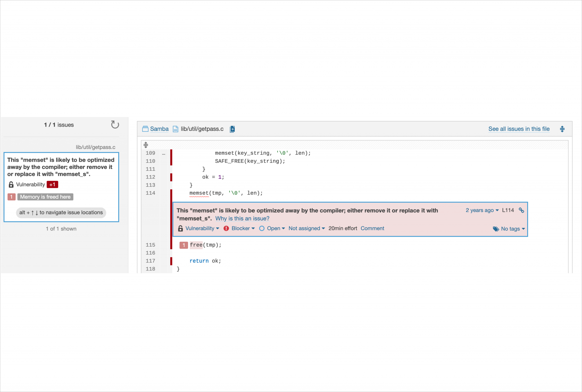Select the Memory is freed here location
Image resolution: width=582 pixels, height=392 pixels.
click(x=45, y=197)
